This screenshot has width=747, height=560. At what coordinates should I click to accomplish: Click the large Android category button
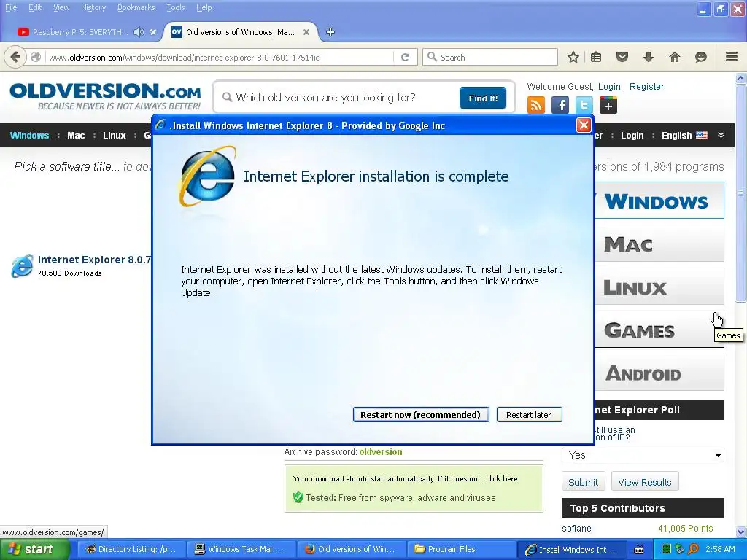(659, 373)
